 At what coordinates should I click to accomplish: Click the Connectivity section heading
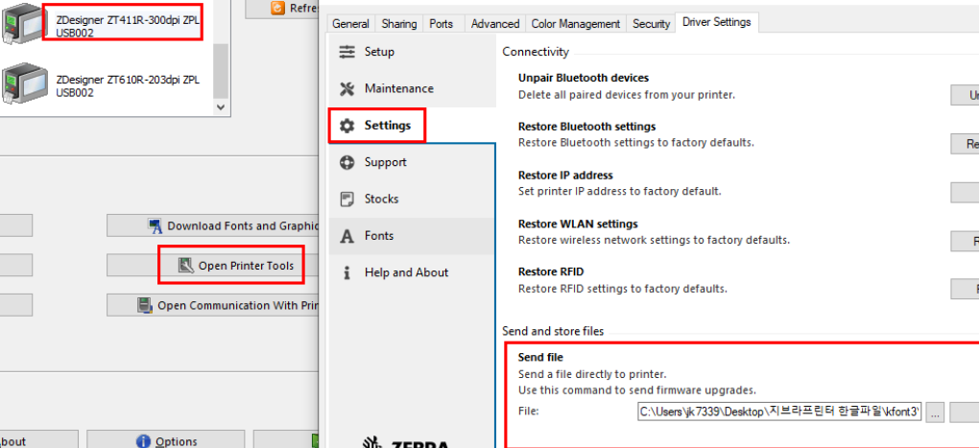pyautogui.click(x=536, y=52)
